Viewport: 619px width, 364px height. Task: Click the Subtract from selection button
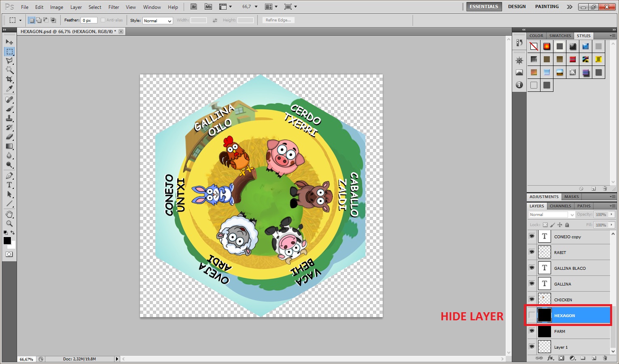(x=46, y=20)
